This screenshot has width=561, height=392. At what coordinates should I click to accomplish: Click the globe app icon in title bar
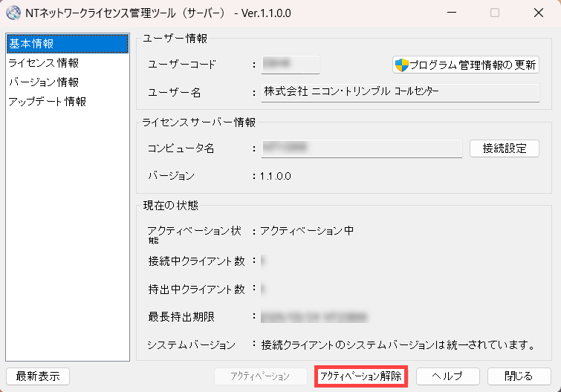(13, 13)
